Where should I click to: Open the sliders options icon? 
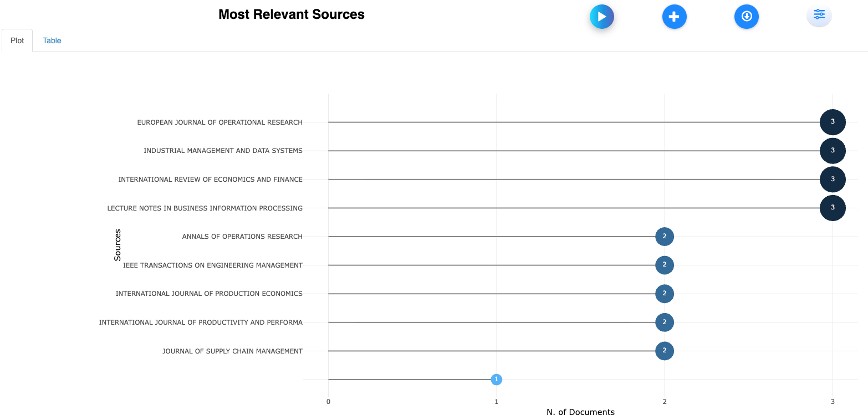click(x=819, y=15)
